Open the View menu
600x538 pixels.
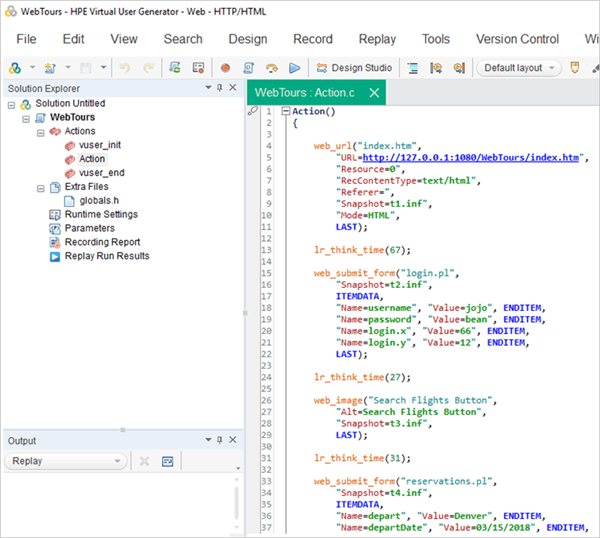point(124,39)
